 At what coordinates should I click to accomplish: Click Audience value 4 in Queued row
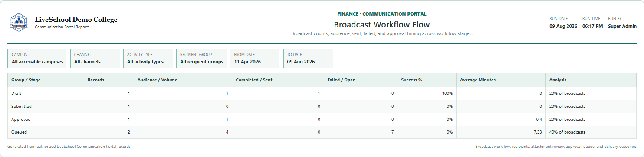pos(227,132)
